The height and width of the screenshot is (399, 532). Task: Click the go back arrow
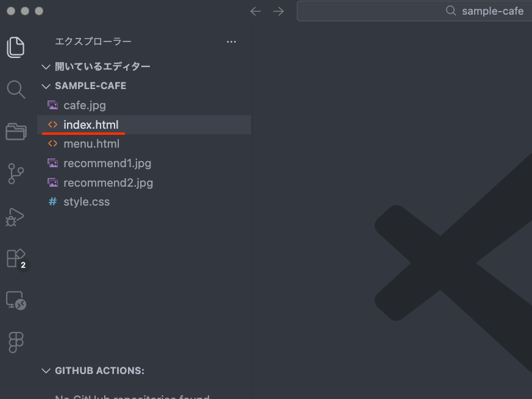coord(256,11)
